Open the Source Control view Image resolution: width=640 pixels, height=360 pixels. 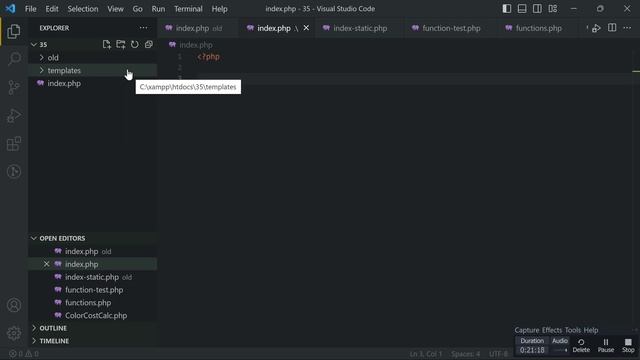[x=14, y=87]
